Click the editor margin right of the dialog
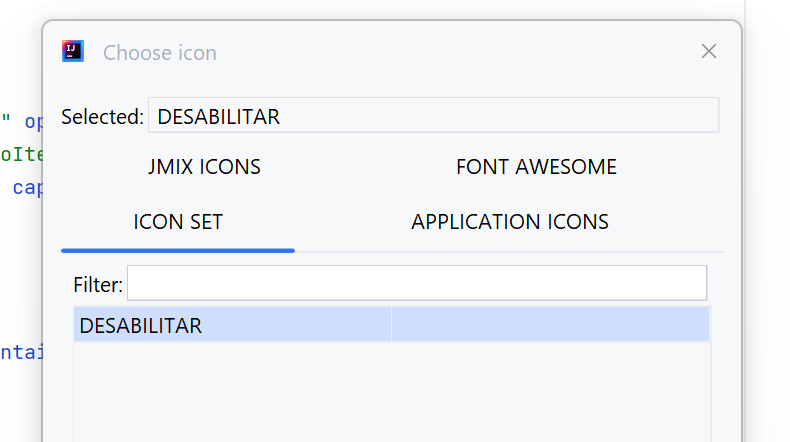 [x=766, y=221]
